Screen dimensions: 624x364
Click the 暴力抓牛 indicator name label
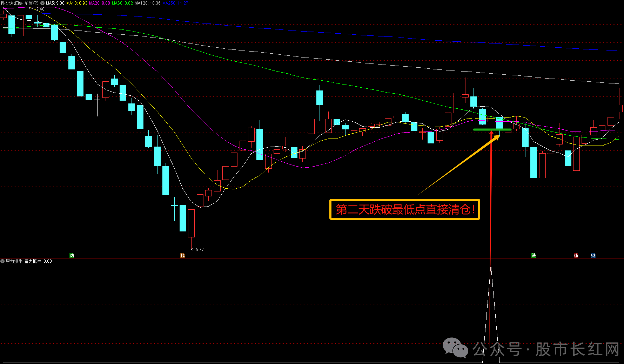click(x=14, y=261)
